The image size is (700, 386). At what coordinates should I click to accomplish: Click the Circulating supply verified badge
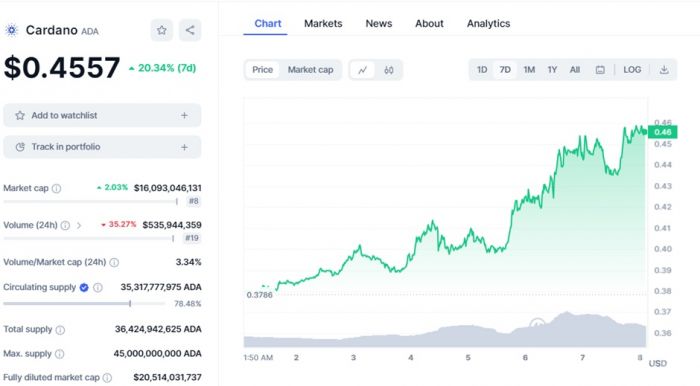84,287
